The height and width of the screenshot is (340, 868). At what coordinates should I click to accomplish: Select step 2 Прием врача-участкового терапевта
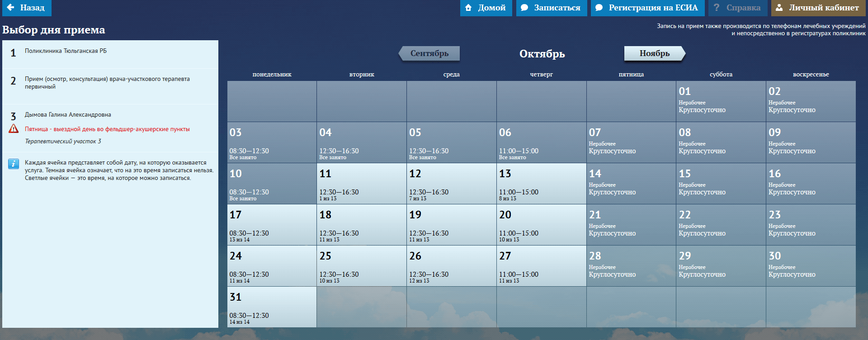pyautogui.click(x=110, y=86)
